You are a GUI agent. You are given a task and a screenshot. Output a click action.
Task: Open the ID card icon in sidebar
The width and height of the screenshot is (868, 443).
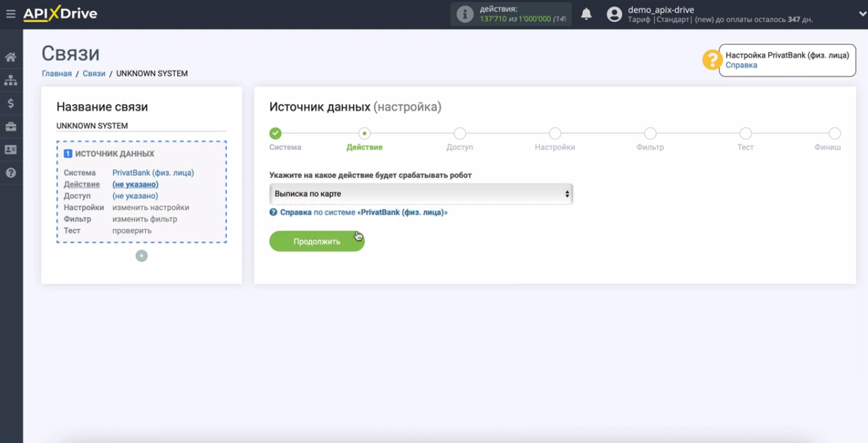tap(11, 149)
